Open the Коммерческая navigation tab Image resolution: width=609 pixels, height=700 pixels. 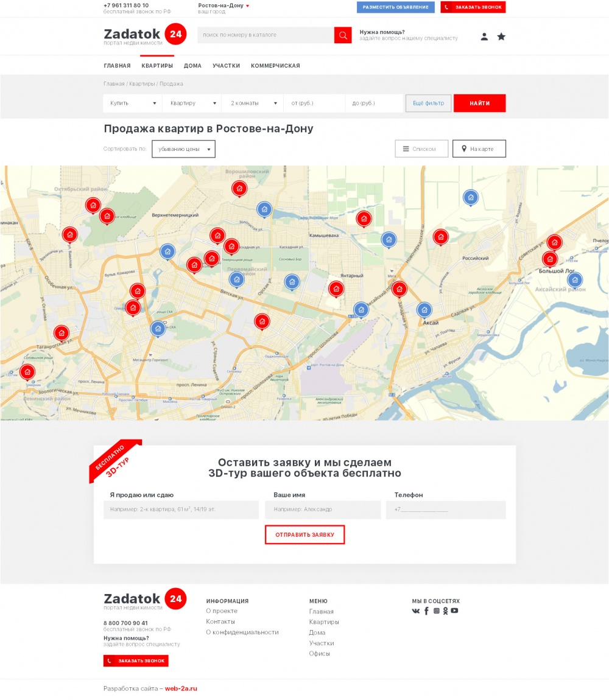point(275,66)
